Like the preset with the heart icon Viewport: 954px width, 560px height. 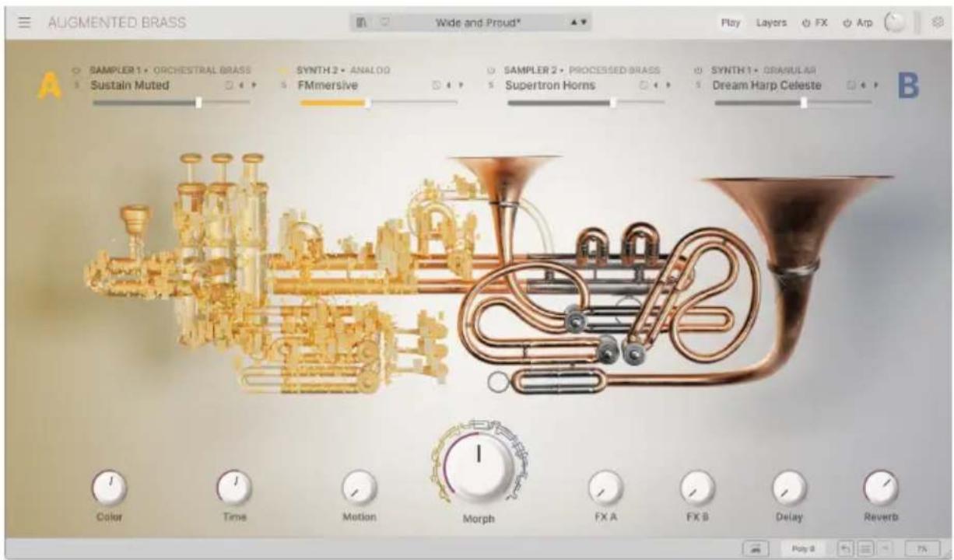(384, 23)
